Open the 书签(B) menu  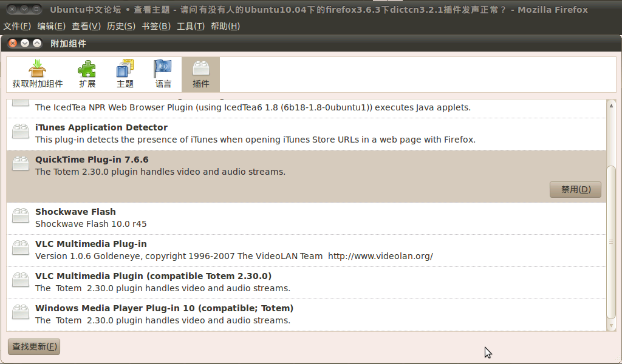pos(156,26)
